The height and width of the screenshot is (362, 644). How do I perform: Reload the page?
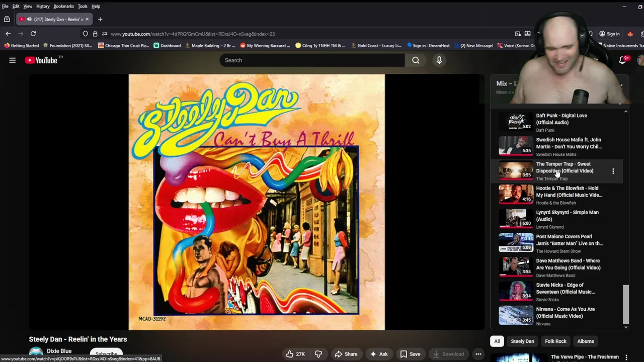click(x=33, y=34)
